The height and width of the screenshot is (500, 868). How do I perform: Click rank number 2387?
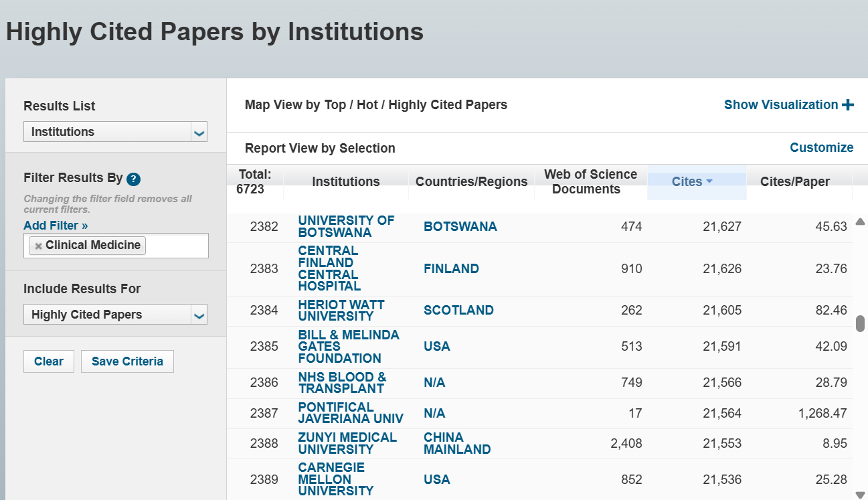pos(264,413)
